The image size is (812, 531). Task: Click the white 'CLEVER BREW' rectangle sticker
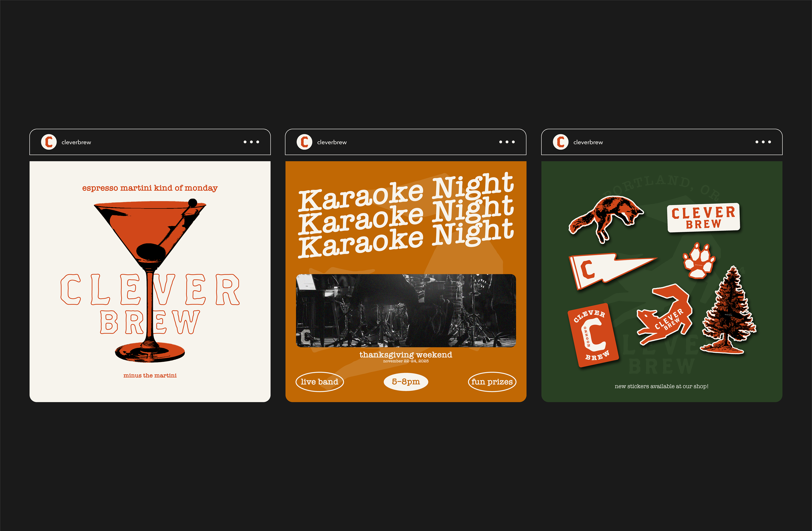pyautogui.click(x=704, y=218)
